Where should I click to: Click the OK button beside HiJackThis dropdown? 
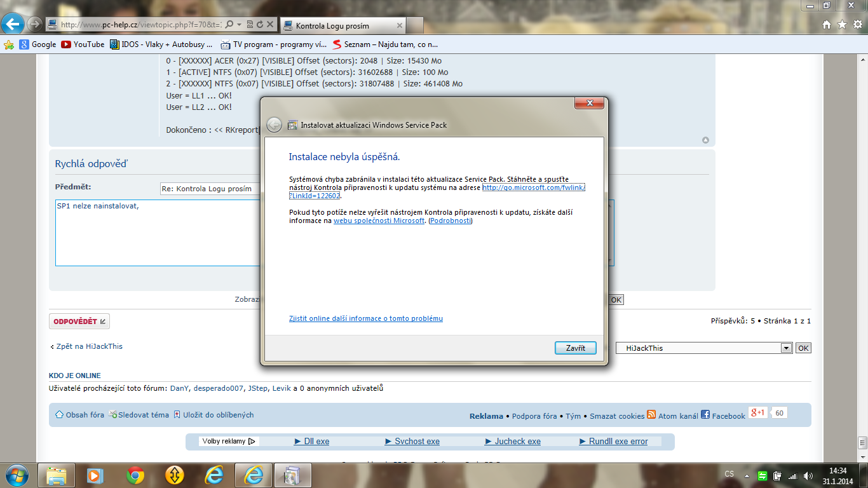(803, 348)
